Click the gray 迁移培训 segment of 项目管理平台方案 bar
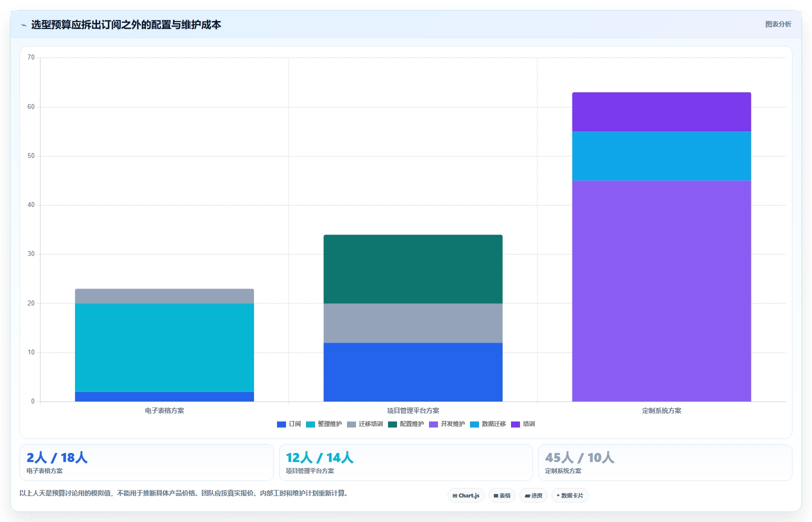812x522 pixels. 413,323
